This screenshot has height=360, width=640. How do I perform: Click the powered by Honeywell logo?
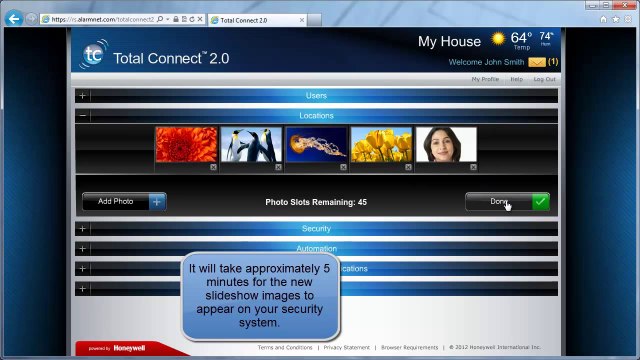pyautogui.click(x=117, y=348)
